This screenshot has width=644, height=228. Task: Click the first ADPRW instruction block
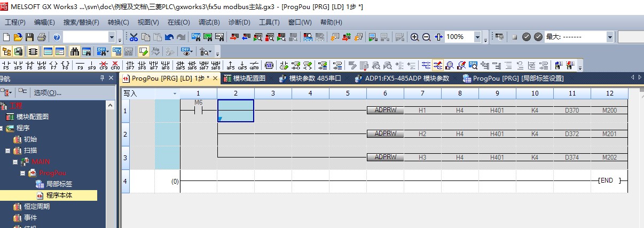385,111
